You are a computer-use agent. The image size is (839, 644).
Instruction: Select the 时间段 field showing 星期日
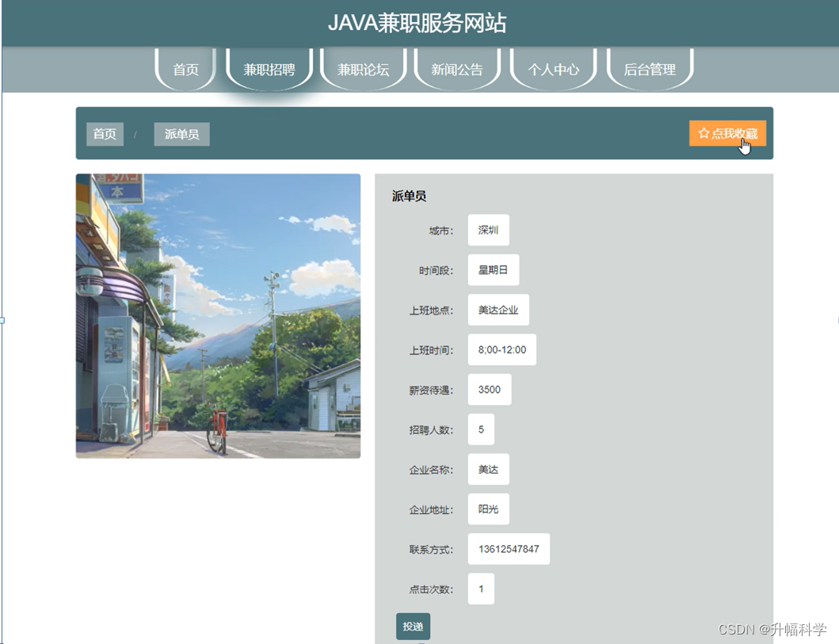(x=494, y=269)
